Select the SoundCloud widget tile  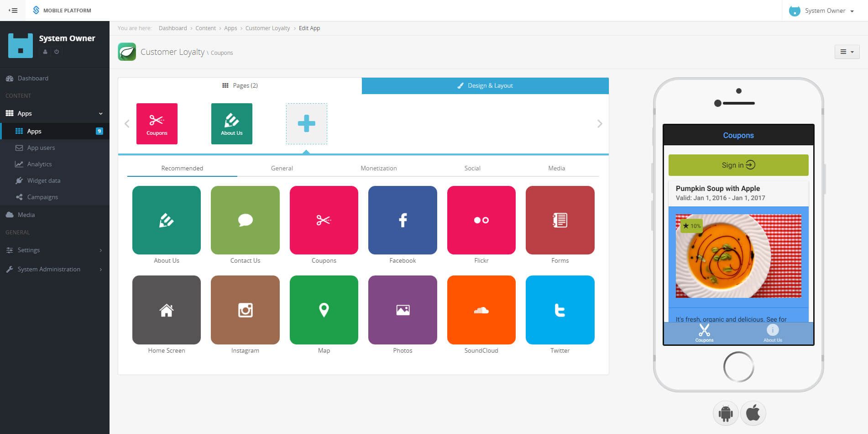pos(481,310)
